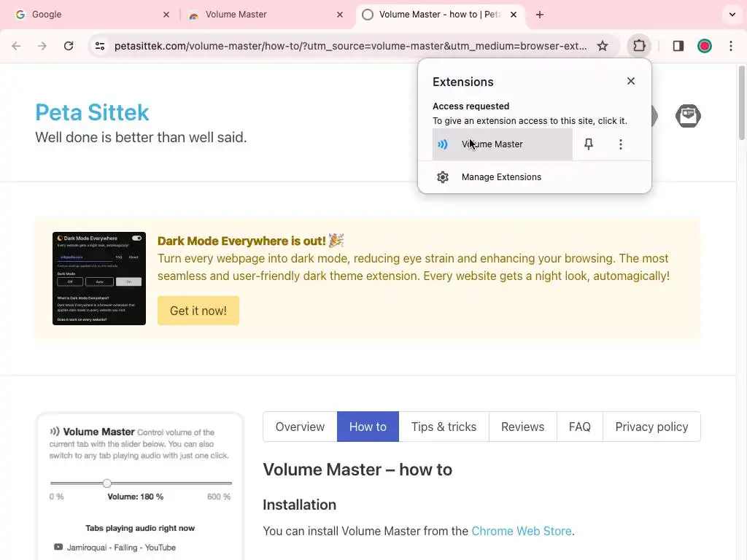Open Chrome three-dot menu
This screenshot has width=747, height=560.
(731, 46)
